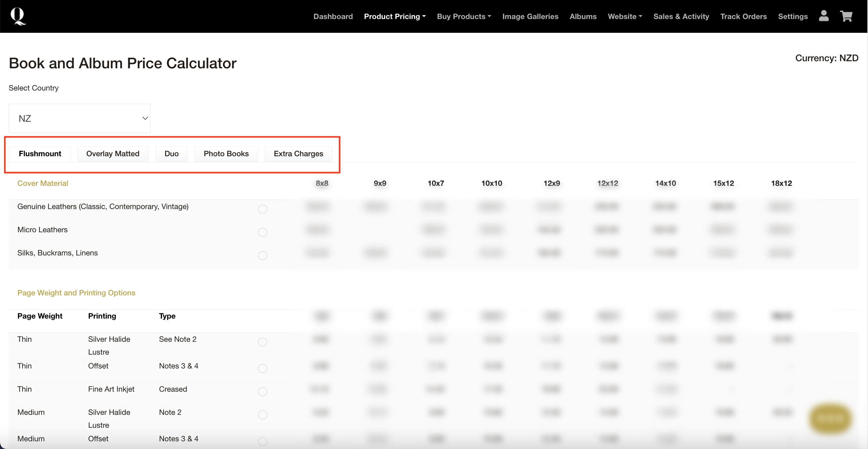Select Thin Offset Notes 3 & 4 radio
This screenshot has width=868, height=449.
click(x=263, y=368)
